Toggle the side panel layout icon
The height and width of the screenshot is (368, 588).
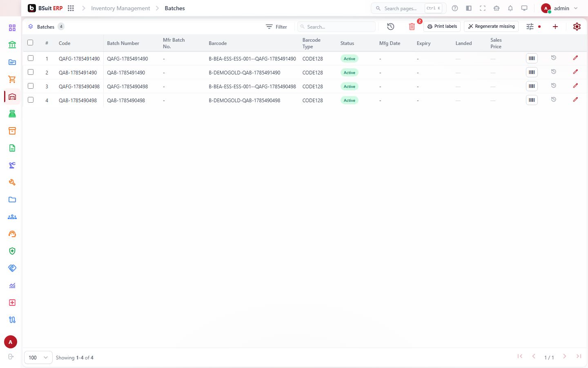coord(469,8)
